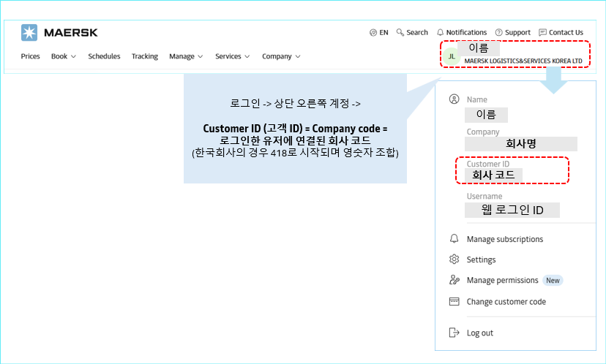The height and width of the screenshot is (364, 606).
Task: Go to the Schedules page
Action: pyautogui.click(x=104, y=56)
